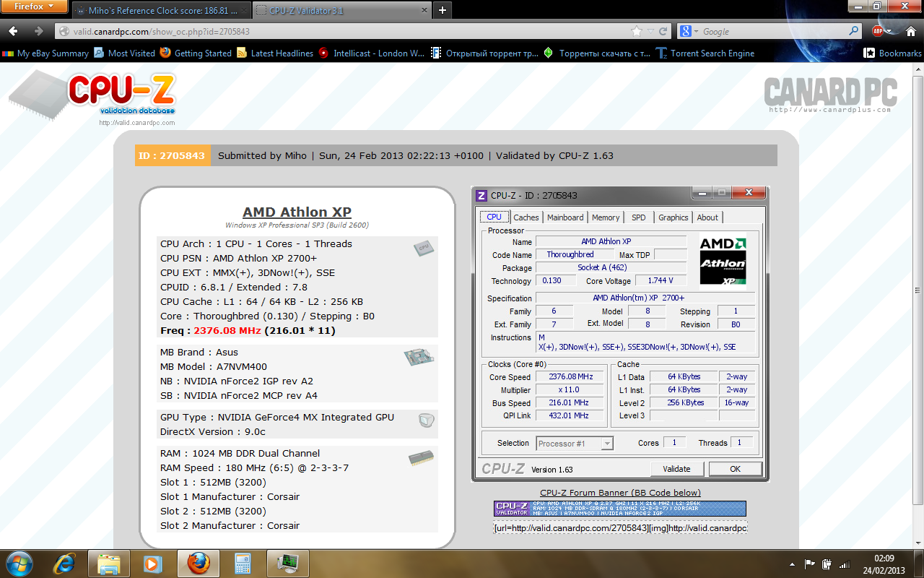Screen dimensions: 924x578
Task: Open the Action Center flag icon
Action: tap(811, 564)
